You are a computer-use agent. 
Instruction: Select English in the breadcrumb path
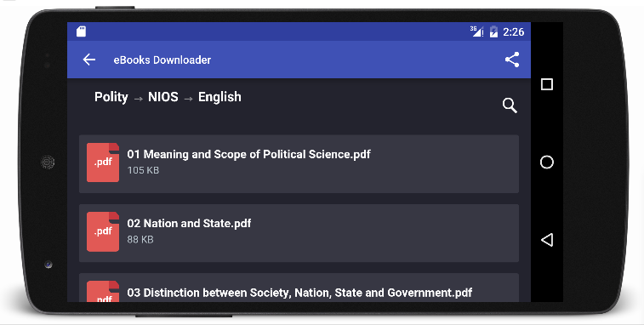tap(219, 97)
